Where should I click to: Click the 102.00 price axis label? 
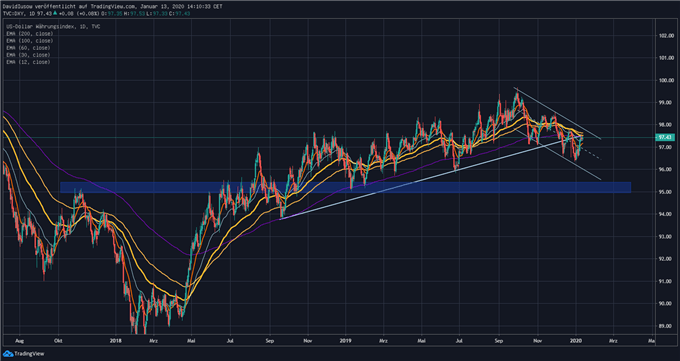click(x=667, y=36)
